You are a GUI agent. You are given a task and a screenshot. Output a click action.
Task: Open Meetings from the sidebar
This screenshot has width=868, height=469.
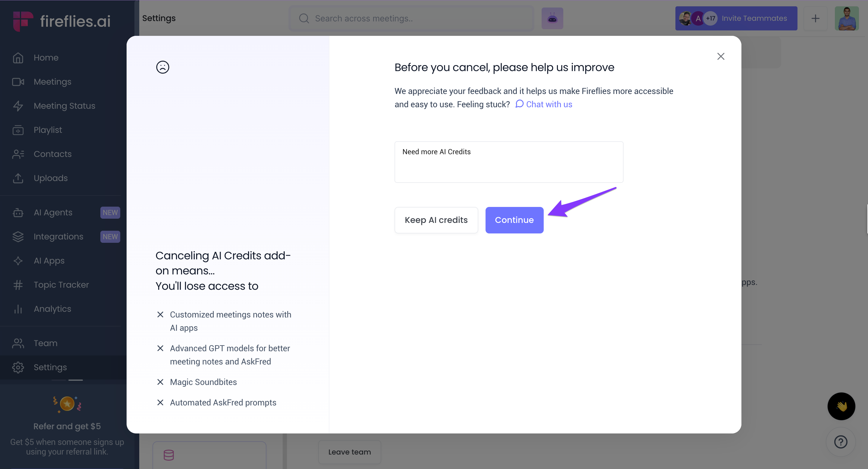tap(52, 82)
